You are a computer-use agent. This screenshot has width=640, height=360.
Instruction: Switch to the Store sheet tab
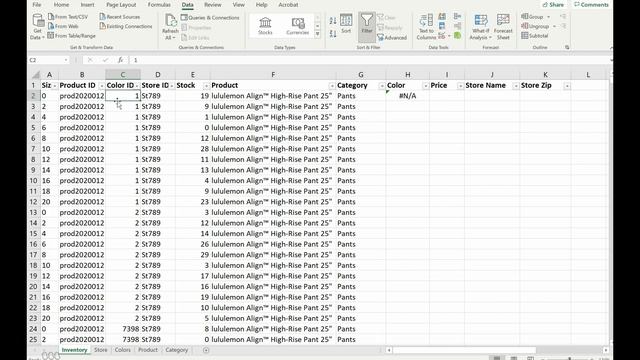click(x=100, y=350)
